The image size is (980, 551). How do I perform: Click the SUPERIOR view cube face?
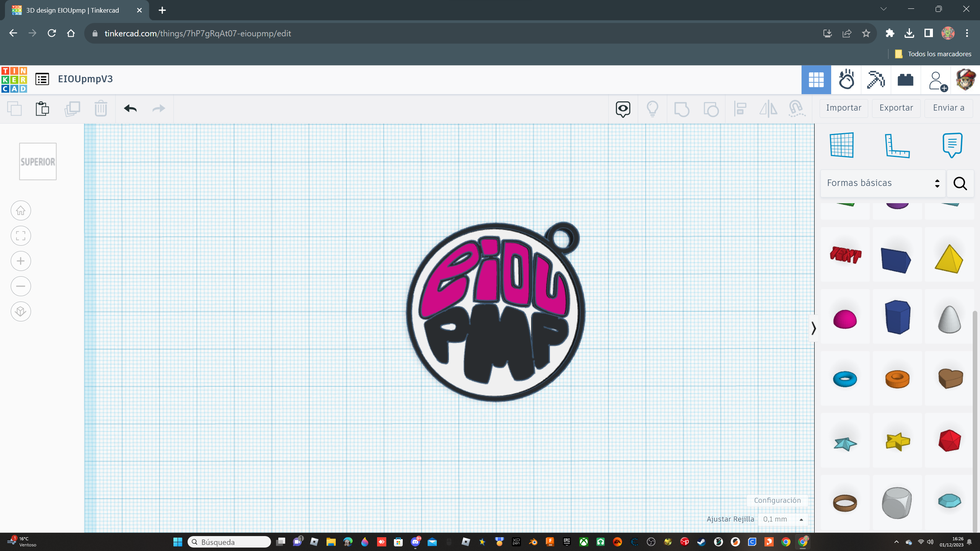click(38, 162)
